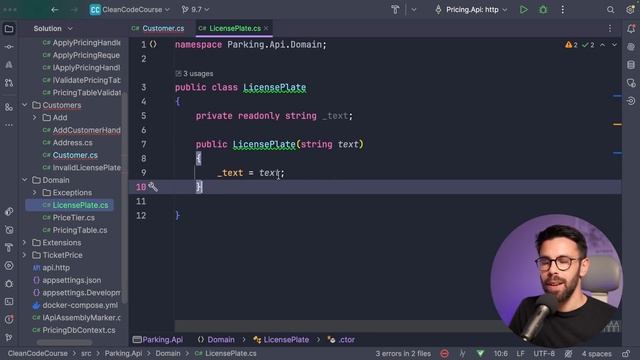Open the Pull Requests tool window icon

[9, 82]
